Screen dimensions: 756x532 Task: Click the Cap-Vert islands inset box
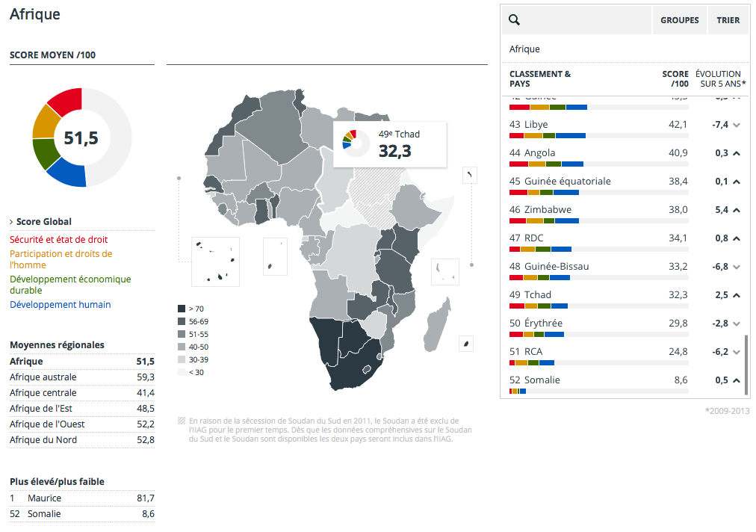[215, 262]
